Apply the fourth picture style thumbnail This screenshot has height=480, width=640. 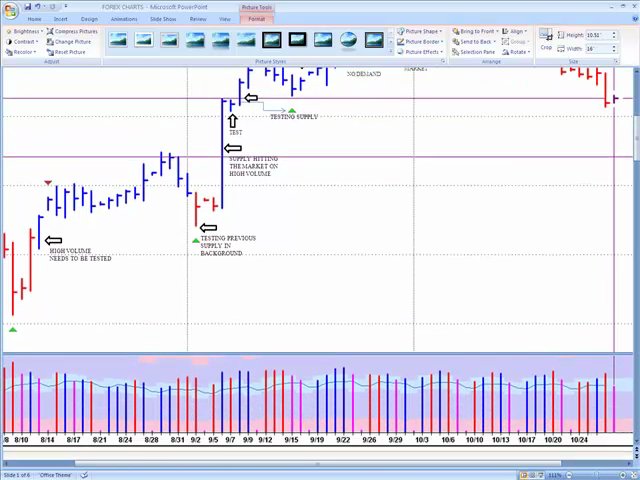195,40
